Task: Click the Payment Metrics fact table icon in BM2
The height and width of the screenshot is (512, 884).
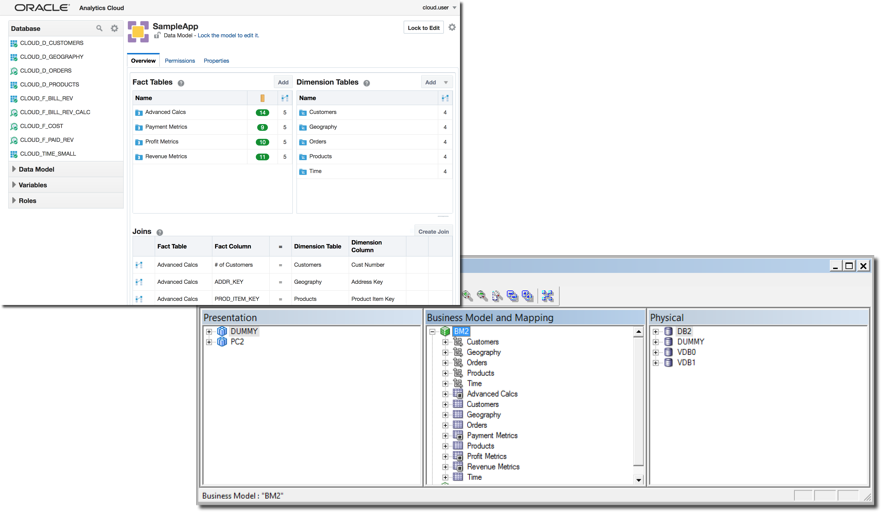Action: (458, 435)
